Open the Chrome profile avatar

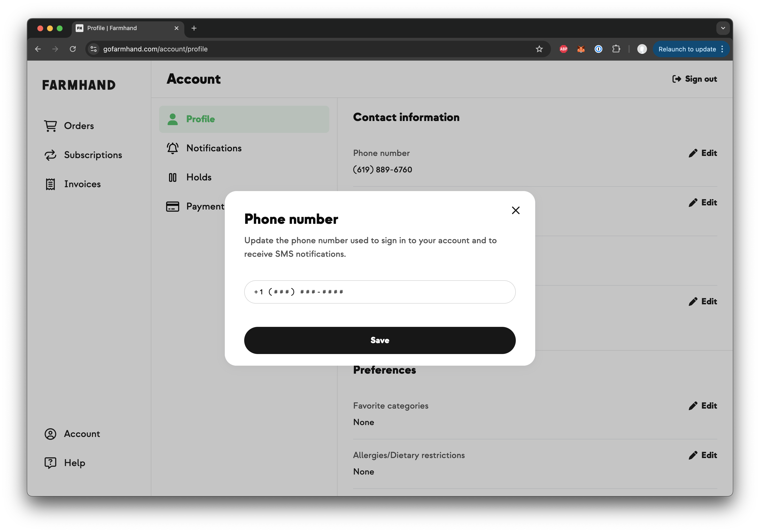tap(642, 49)
